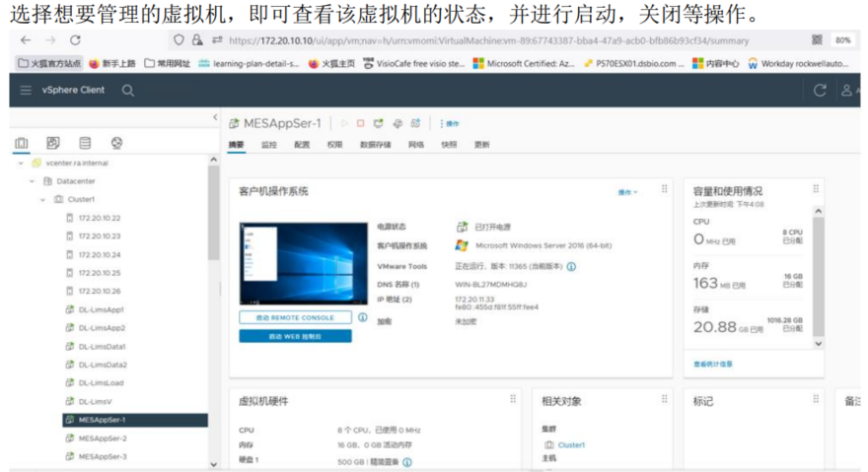The image size is (868, 472).
Task: Click the browser reload button
Action: point(75,40)
